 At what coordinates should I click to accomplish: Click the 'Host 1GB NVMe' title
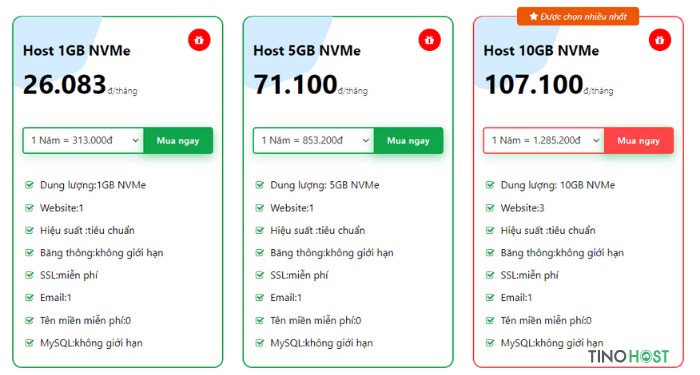coord(77,50)
